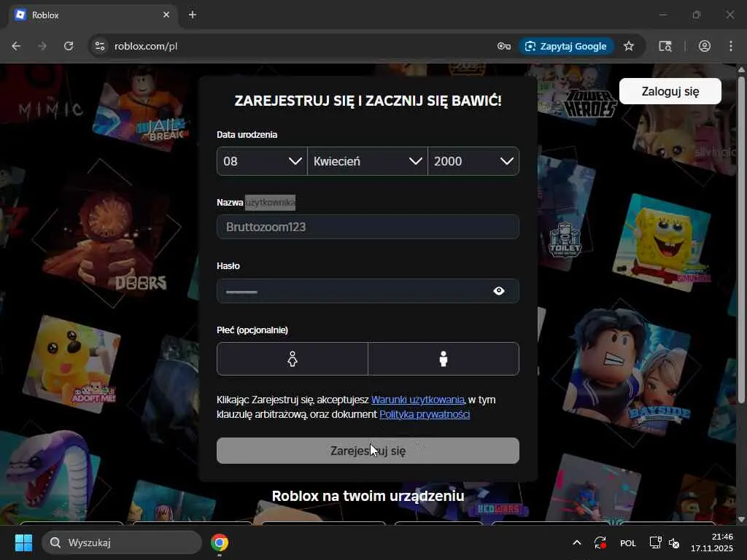This screenshot has height=560, width=747.
Task: Open a new browser tab
Action: (193, 15)
